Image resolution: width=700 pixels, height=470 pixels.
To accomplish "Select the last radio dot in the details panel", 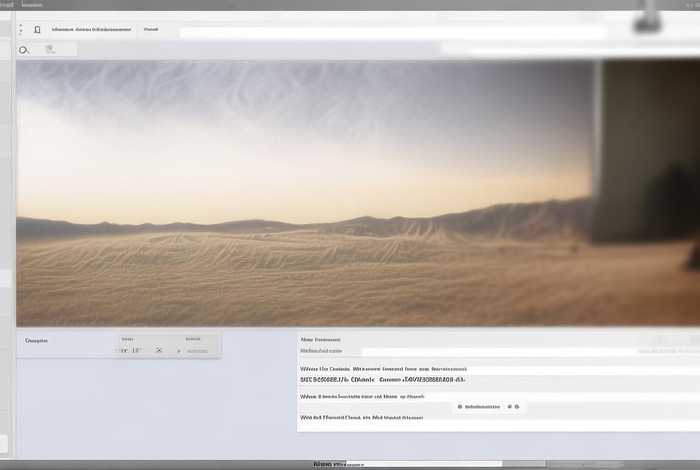I will [519, 407].
